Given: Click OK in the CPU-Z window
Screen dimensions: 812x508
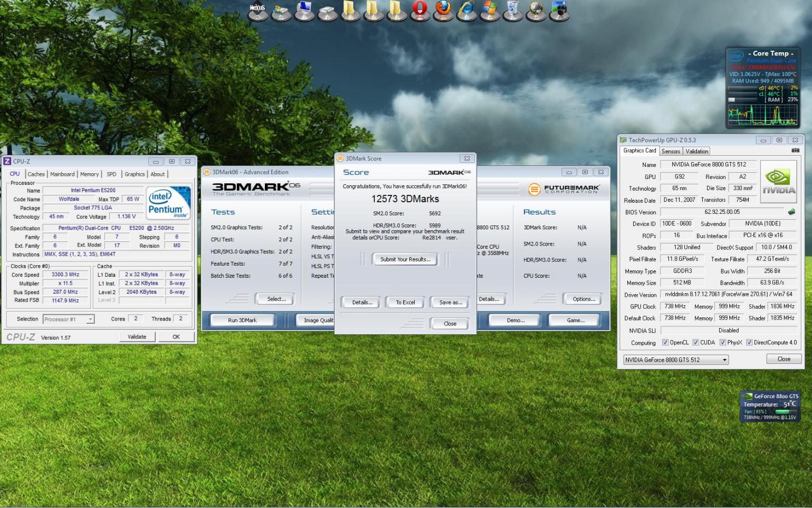Looking at the screenshot, I should (x=176, y=337).
